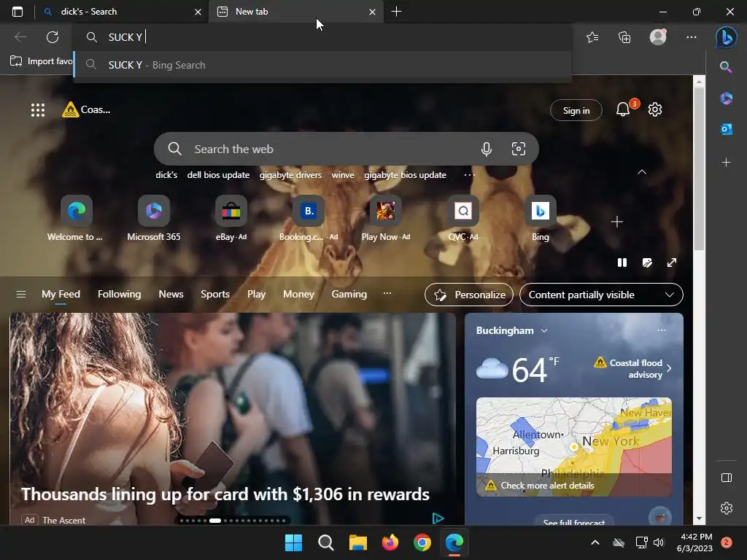Show more feed categories ellipsis
Viewport: 747px width, 560px height.
point(387,293)
